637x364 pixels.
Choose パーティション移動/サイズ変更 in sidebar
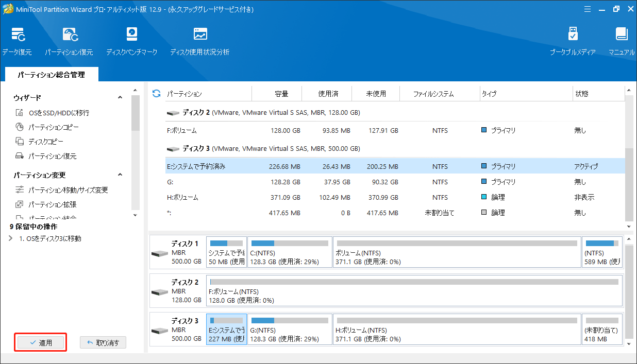click(x=61, y=190)
